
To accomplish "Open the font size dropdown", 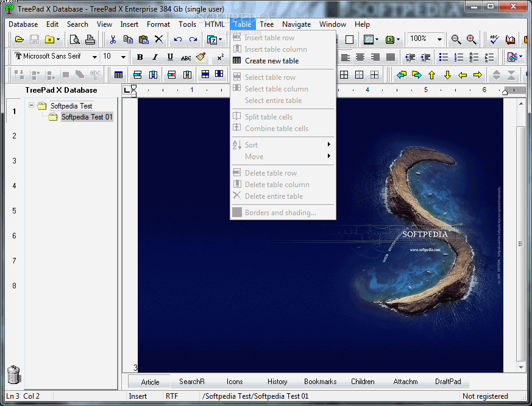I will click(123, 57).
